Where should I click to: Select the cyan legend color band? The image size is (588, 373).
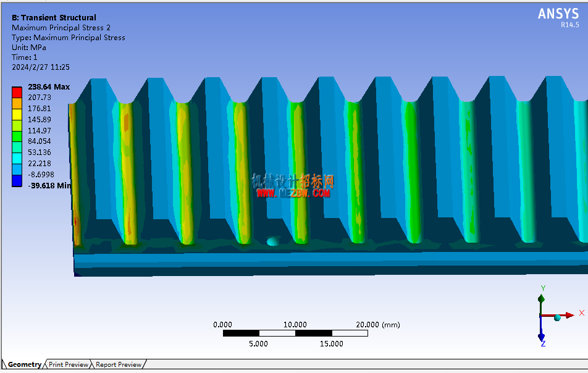pyautogui.click(x=17, y=159)
